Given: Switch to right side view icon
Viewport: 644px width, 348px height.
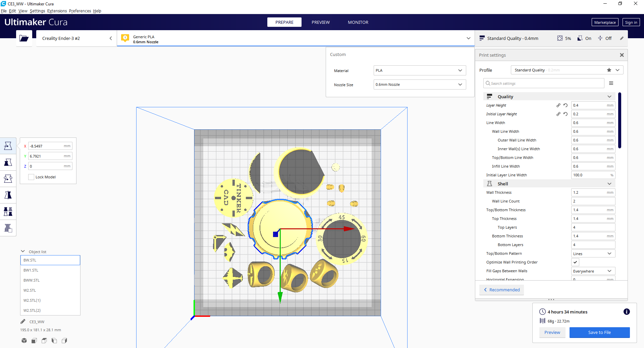Looking at the screenshot, I should [x=64, y=341].
